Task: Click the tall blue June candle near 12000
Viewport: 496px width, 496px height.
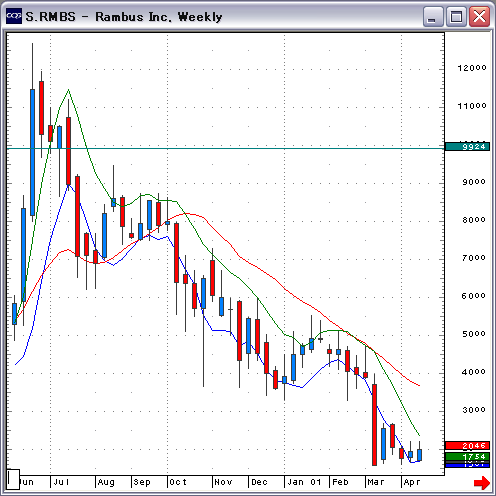Action: pos(32,152)
